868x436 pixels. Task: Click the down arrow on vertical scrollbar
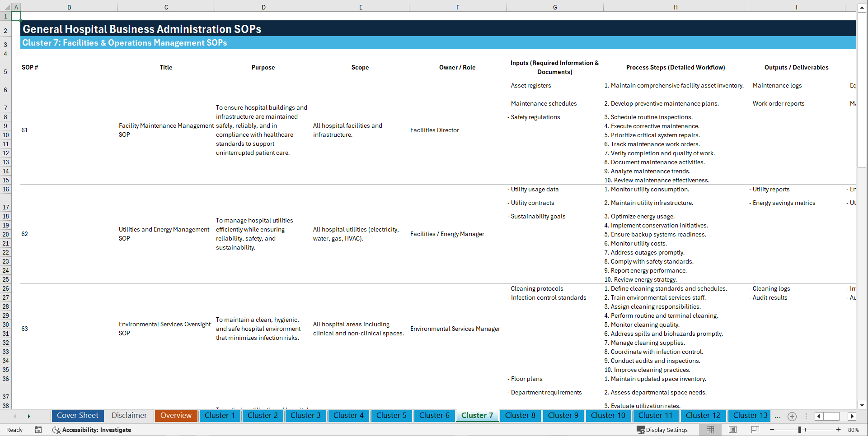click(862, 405)
